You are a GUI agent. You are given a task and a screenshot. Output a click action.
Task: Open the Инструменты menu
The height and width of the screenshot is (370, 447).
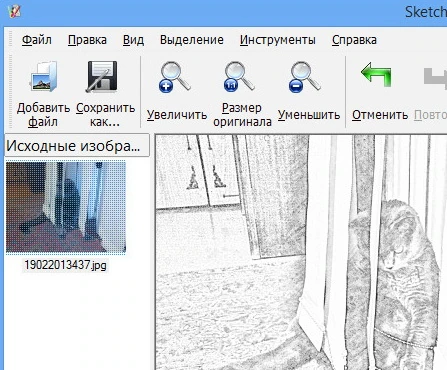[278, 40]
